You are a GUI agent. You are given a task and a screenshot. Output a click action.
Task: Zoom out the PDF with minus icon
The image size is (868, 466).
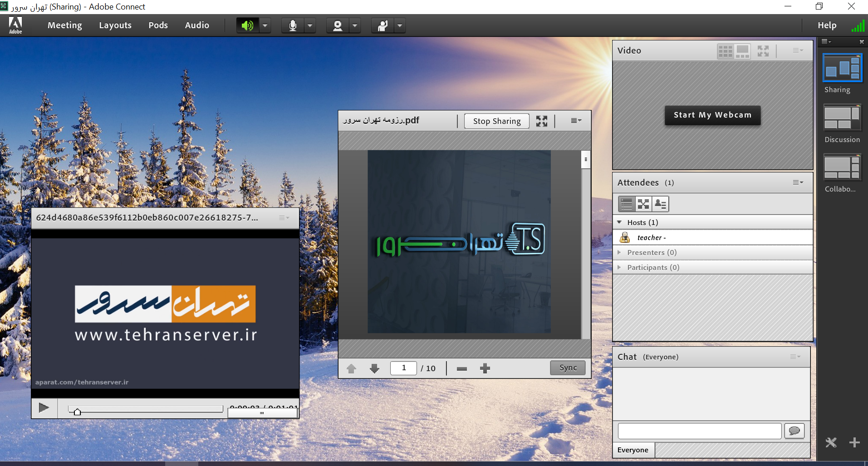click(462, 368)
